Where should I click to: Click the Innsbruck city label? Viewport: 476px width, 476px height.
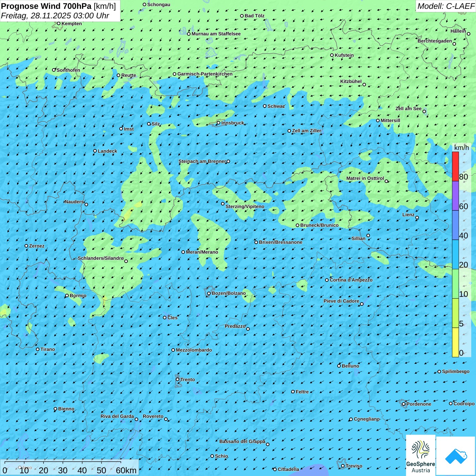233,123
